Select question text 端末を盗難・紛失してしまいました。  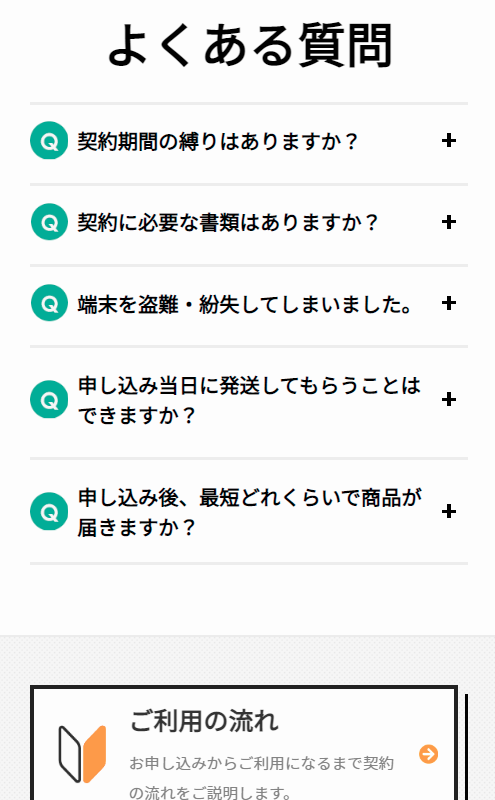[244, 304]
